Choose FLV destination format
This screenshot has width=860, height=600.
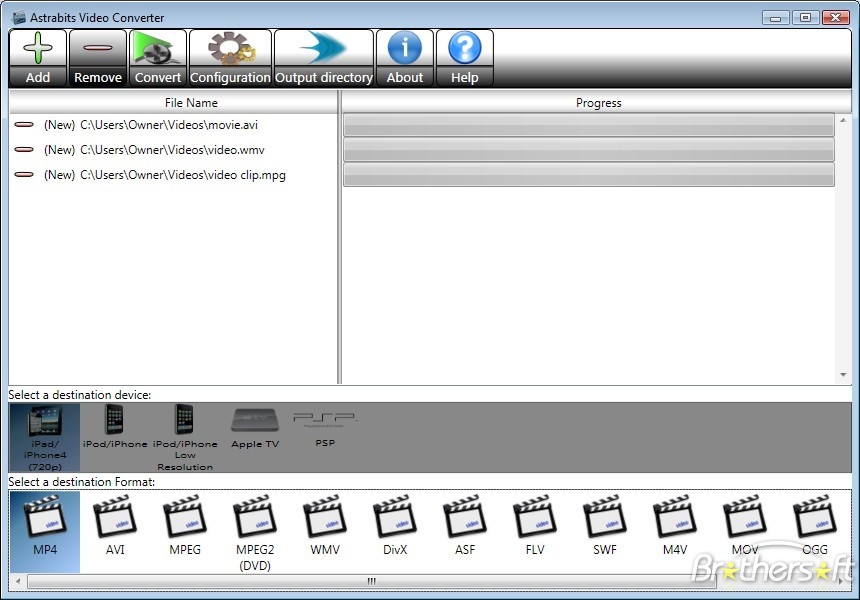(535, 525)
